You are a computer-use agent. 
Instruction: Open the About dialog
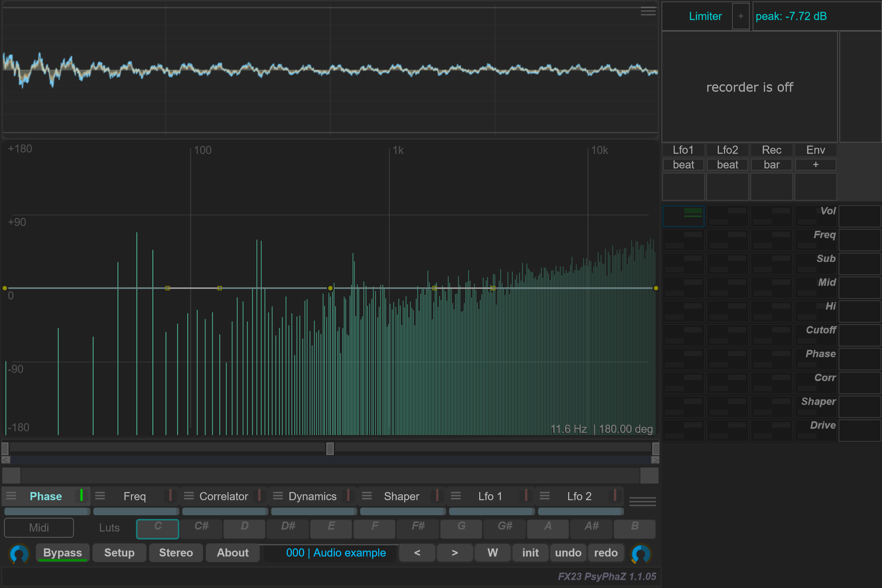233,553
